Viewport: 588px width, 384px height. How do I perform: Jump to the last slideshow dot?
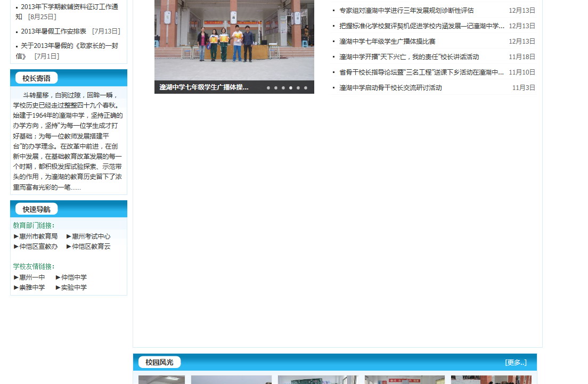pyautogui.click(x=306, y=88)
